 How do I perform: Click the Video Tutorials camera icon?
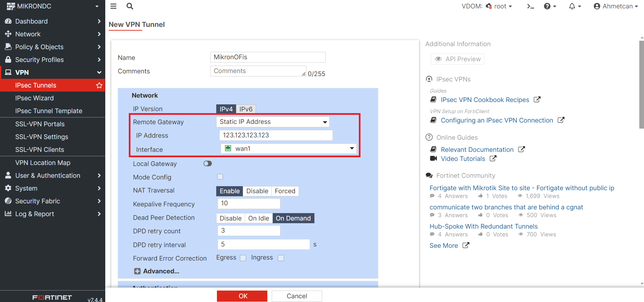click(x=433, y=158)
